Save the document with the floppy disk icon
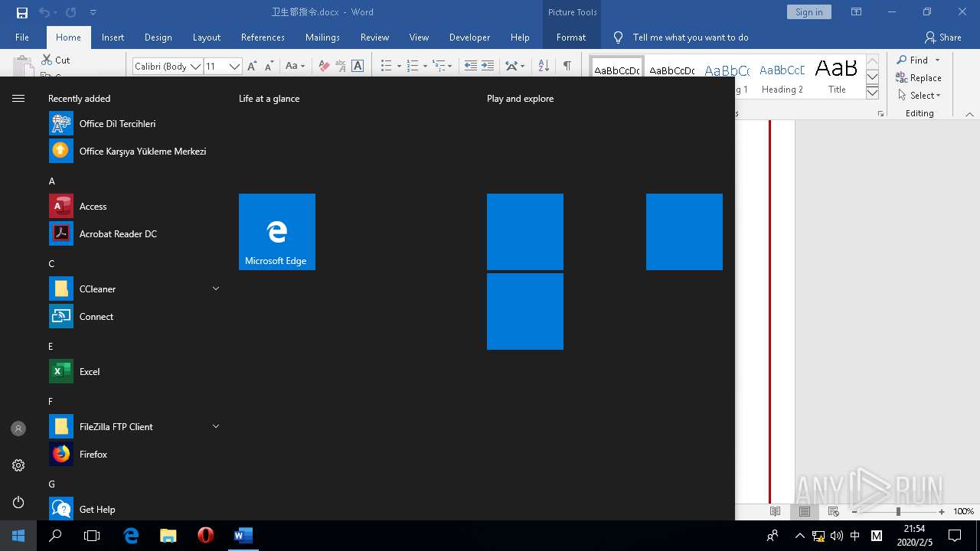This screenshot has width=980, height=551. (x=22, y=12)
